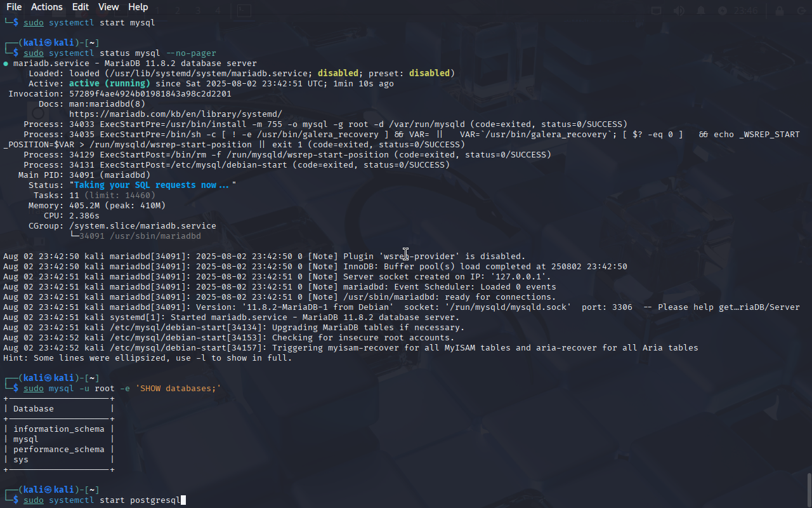Click 'performance_schema' in the database list
Image resolution: width=812 pixels, height=508 pixels.
[59, 450]
